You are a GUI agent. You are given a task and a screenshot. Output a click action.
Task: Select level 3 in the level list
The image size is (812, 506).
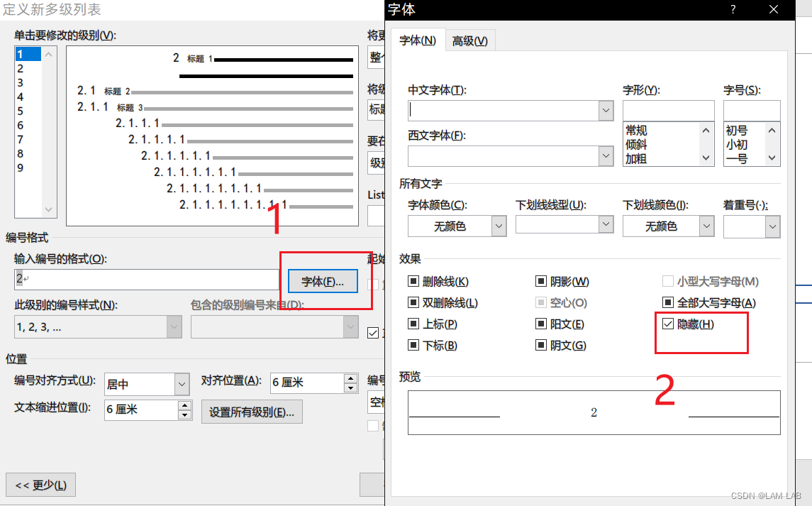pos(28,82)
